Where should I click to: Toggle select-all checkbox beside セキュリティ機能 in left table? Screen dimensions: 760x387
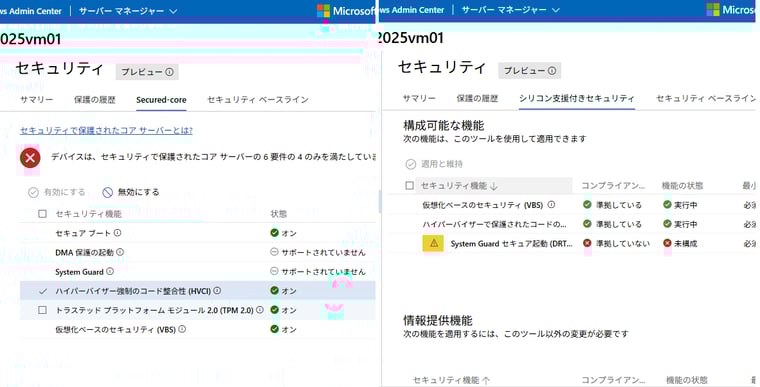pyautogui.click(x=42, y=214)
